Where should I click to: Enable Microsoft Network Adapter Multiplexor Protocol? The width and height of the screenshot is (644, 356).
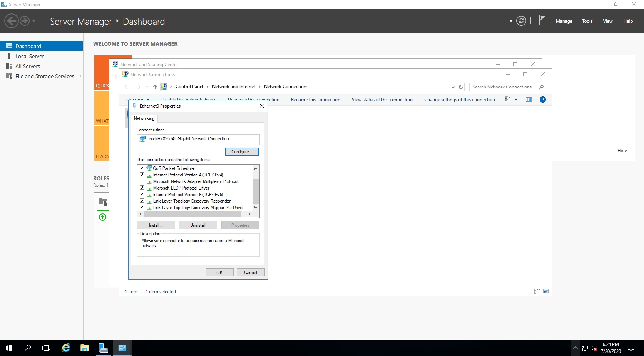[x=142, y=181]
